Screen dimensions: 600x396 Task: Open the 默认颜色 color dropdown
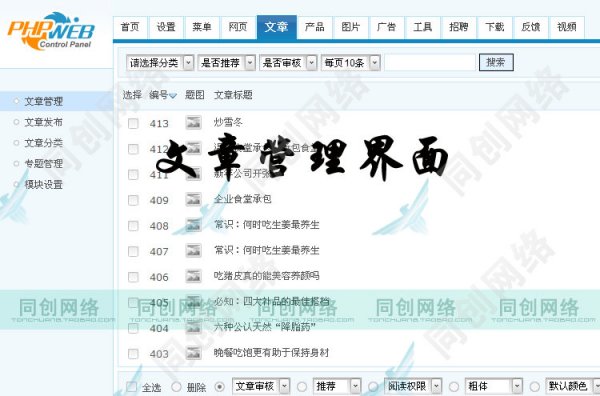point(573,386)
